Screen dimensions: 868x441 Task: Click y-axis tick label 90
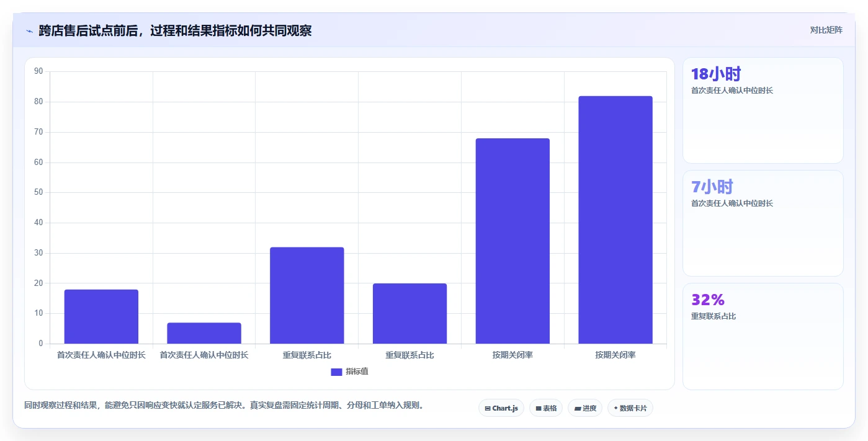pyautogui.click(x=38, y=71)
